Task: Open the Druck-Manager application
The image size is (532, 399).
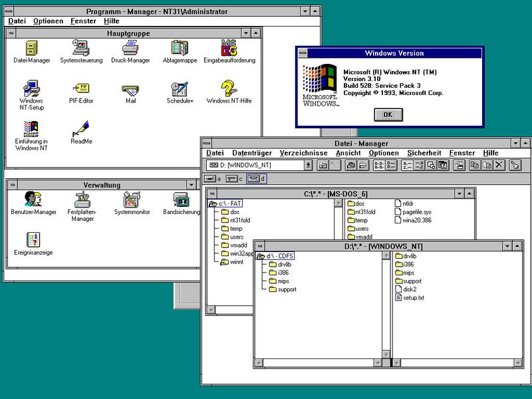Action: [x=130, y=49]
